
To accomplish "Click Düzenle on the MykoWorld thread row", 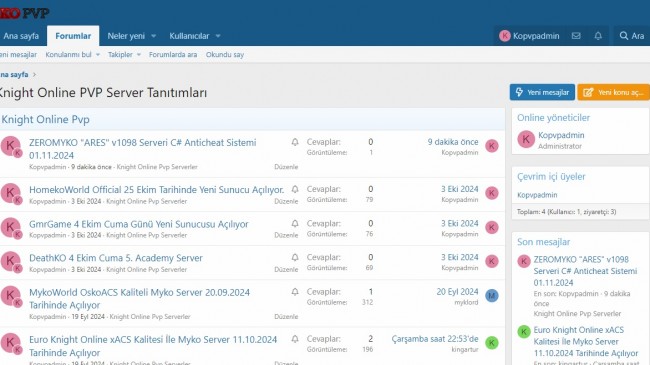I will click(x=286, y=316).
